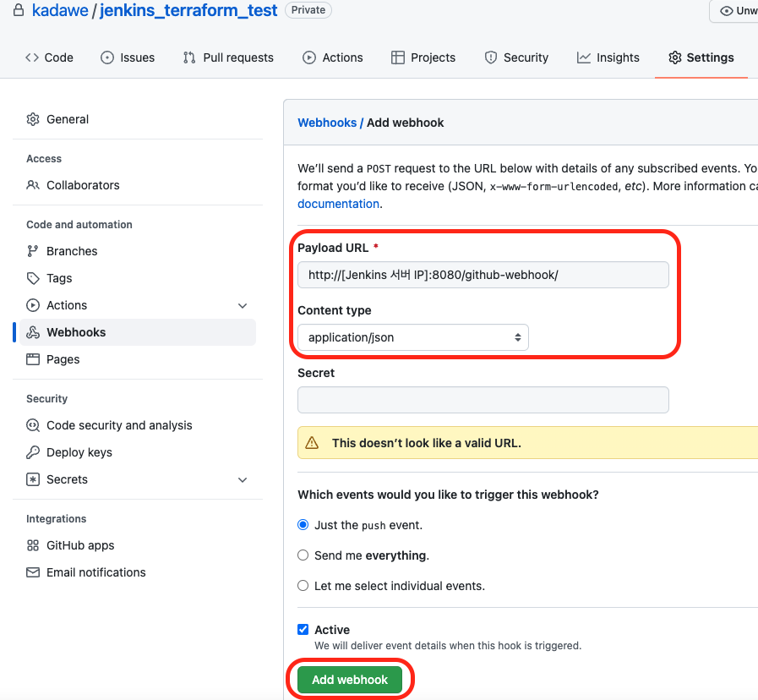Click the Deploy keys key icon
Viewport: 758px width, 700px height.
(33, 452)
